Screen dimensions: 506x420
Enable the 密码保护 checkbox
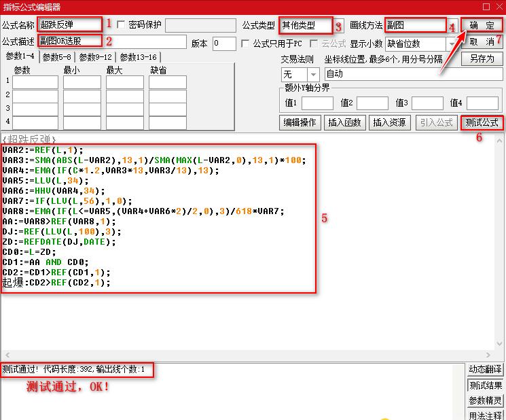pos(122,25)
